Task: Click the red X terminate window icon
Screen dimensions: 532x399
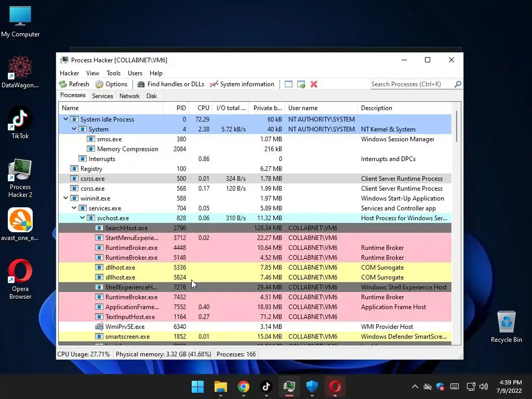Action: [x=314, y=84]
